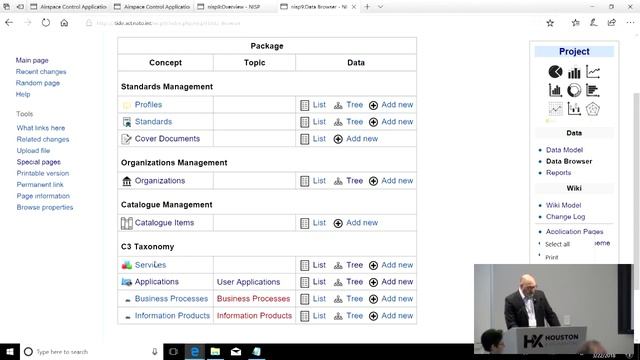The width and height of the screenshot is (640, 360).
Task: Switch to the nisp9:Overview tab
Action: pos(236,7)
